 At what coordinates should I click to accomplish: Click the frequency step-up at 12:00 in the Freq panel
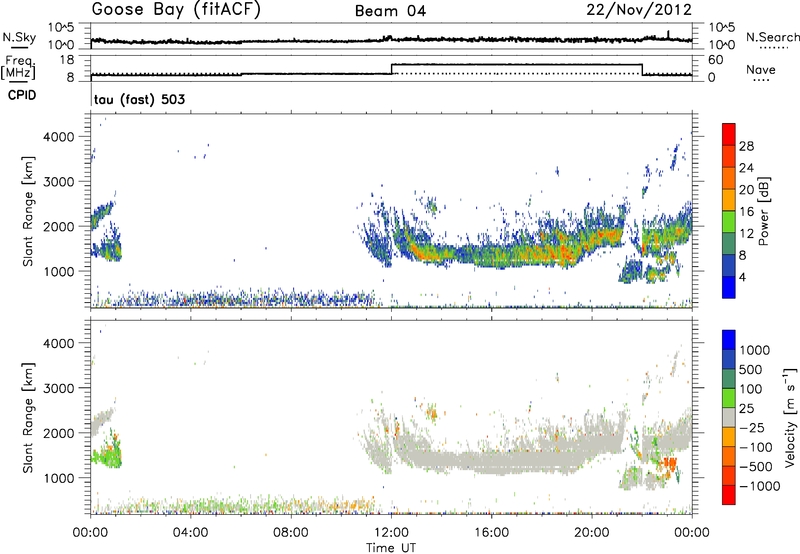tap(391, 69)
